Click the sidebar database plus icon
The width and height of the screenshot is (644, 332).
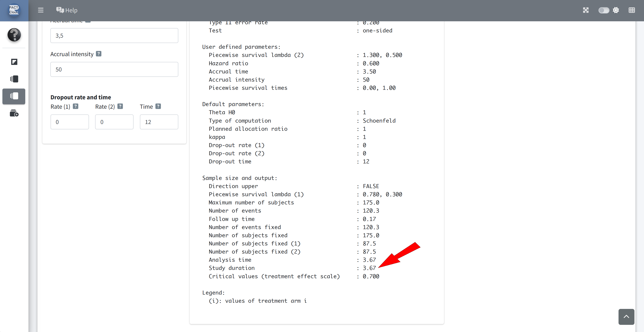coord(14,113)
